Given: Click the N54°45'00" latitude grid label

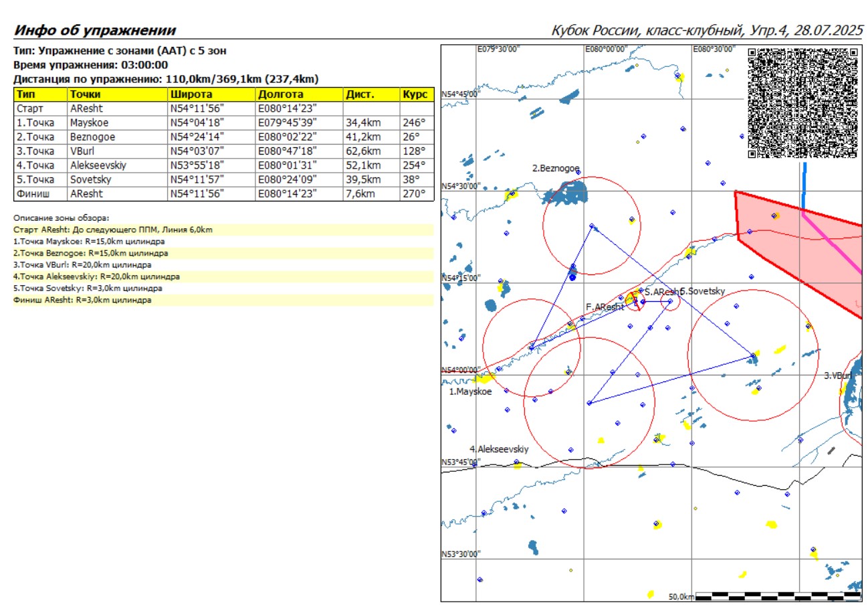Looking at the screenshot, I should pyautogui.click(x=460, y=94).
